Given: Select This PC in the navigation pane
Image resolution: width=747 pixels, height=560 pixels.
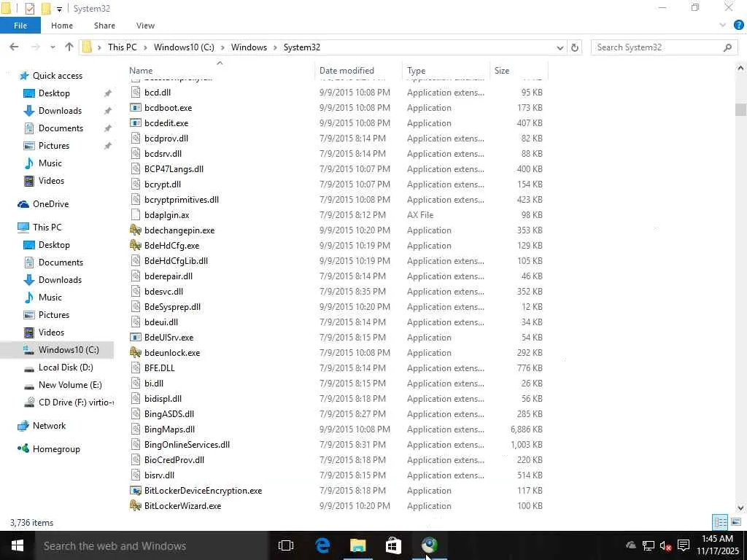Looking at the screenshot, I should pyautogui.click(x=47, y=227).
